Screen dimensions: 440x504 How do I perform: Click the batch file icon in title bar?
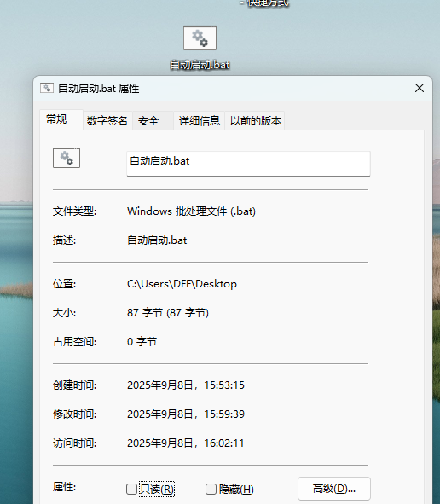tap(47, 88)
